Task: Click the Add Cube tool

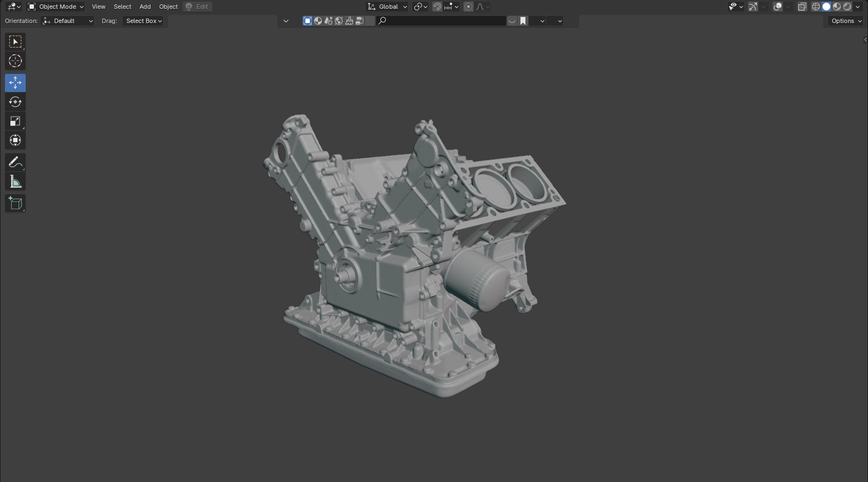Action: coord(15,204)
